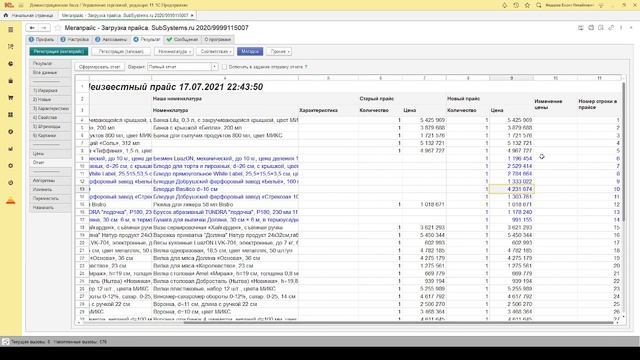Open the shopping cart section in left sidebar
Viewport: 640px width, 360px height.
click(x=11, y=98)
